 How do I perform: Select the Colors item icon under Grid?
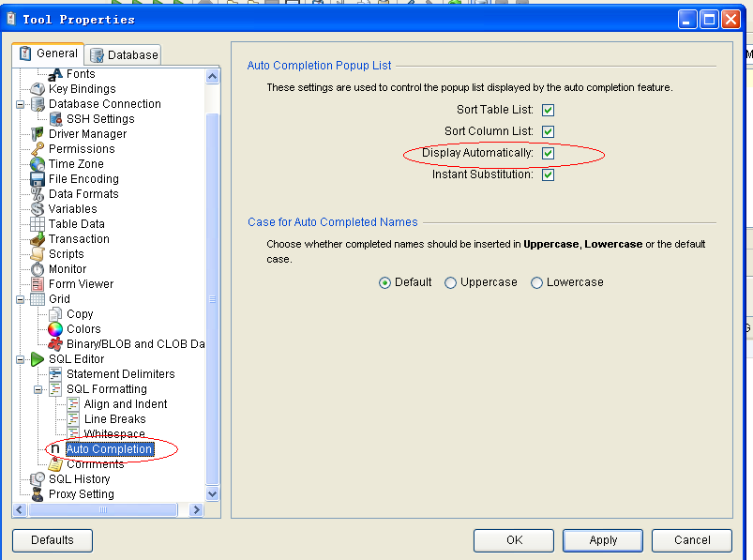tap(56, 328)
